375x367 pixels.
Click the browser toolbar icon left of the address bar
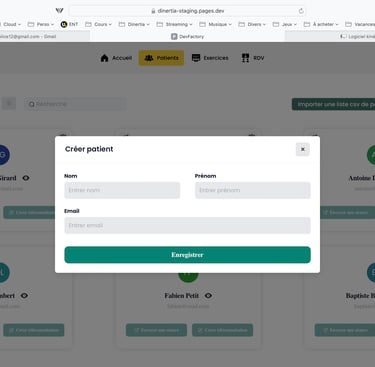click(x=60, y=11)
